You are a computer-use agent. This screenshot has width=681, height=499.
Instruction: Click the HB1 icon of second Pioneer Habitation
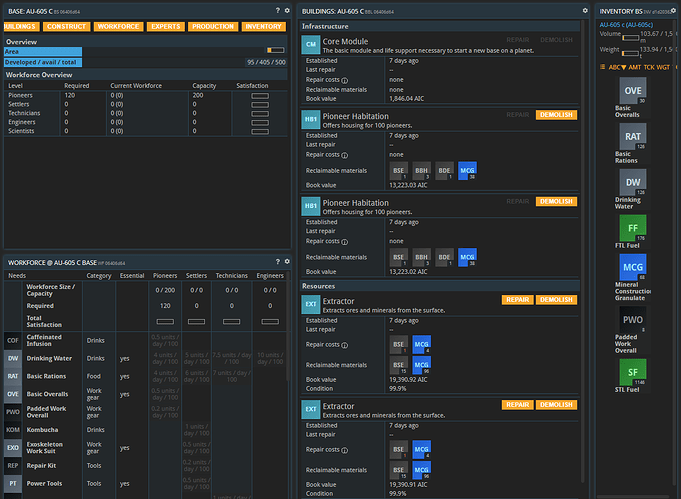(311, 206)
